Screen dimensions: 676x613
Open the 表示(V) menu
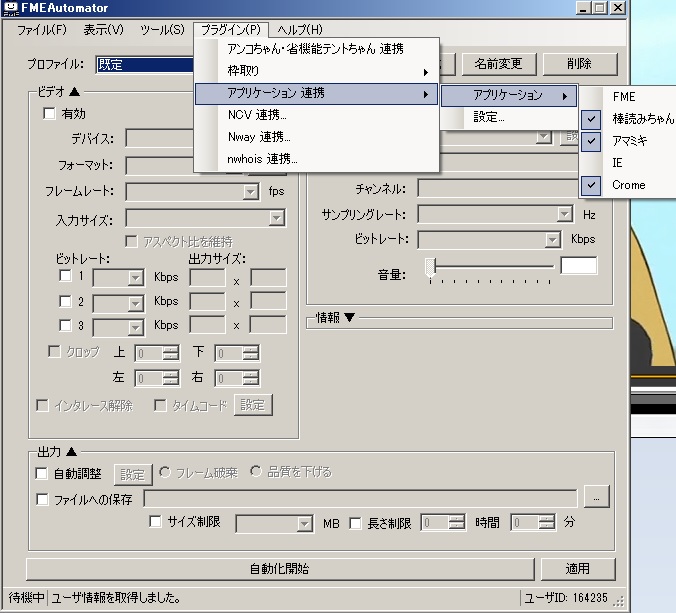103,30
